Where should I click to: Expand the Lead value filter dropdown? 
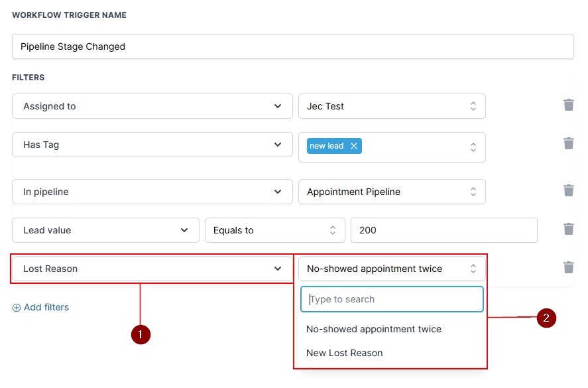pos(105,230)
